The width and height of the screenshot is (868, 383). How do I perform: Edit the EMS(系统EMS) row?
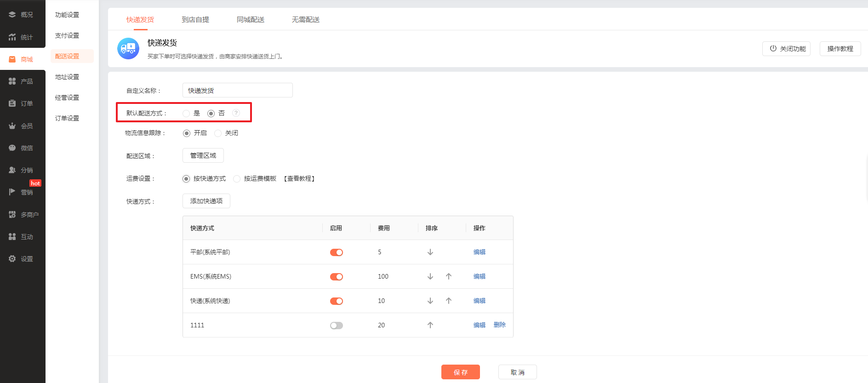pyautogui.click(x=480, y=276)
